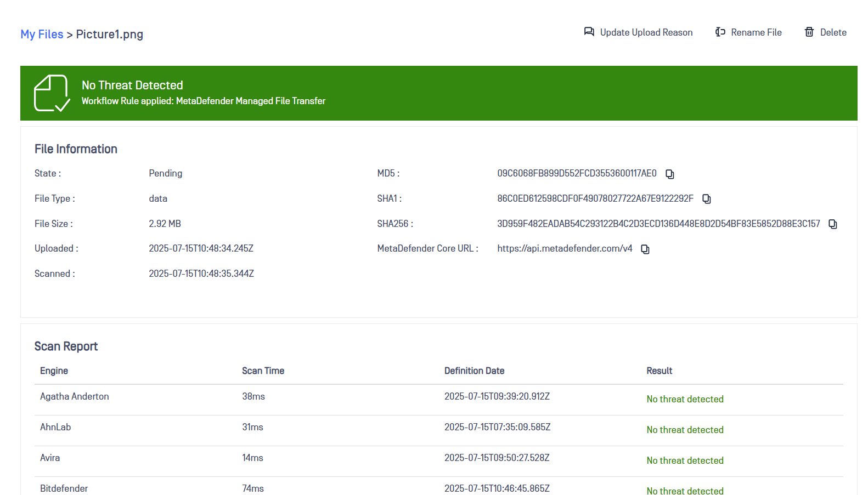The image size is (868, 495).
Task: Select the SHA256 hash value starting with 3D959F482
Action: [x=658, y=224]
